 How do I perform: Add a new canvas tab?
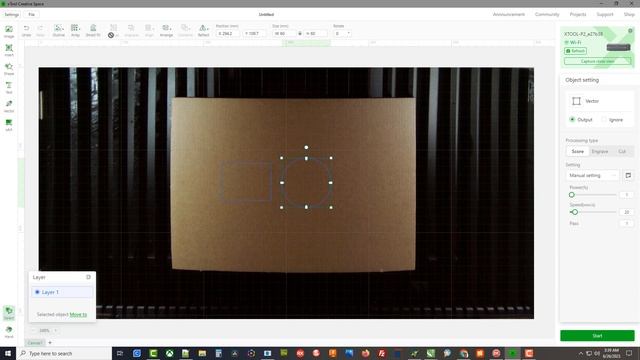(50, 343)
